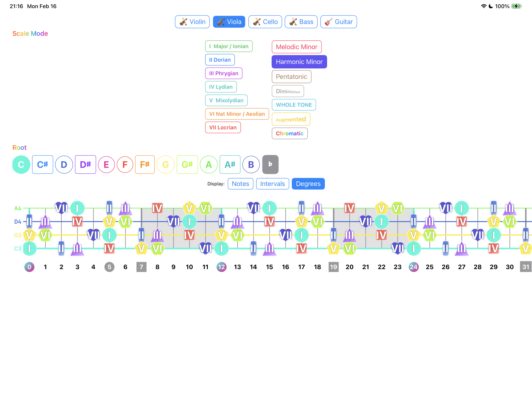Select the C root note swatch
This screenshot has width=532, height=399.
click(x=21, y=165)
